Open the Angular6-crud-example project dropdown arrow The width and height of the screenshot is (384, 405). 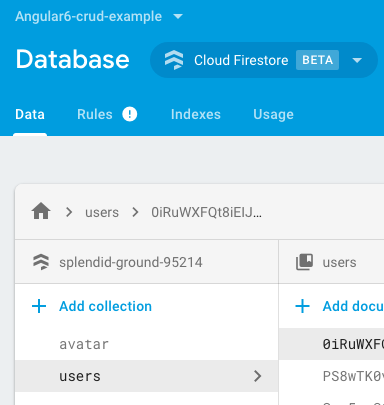tap(178, 16)
